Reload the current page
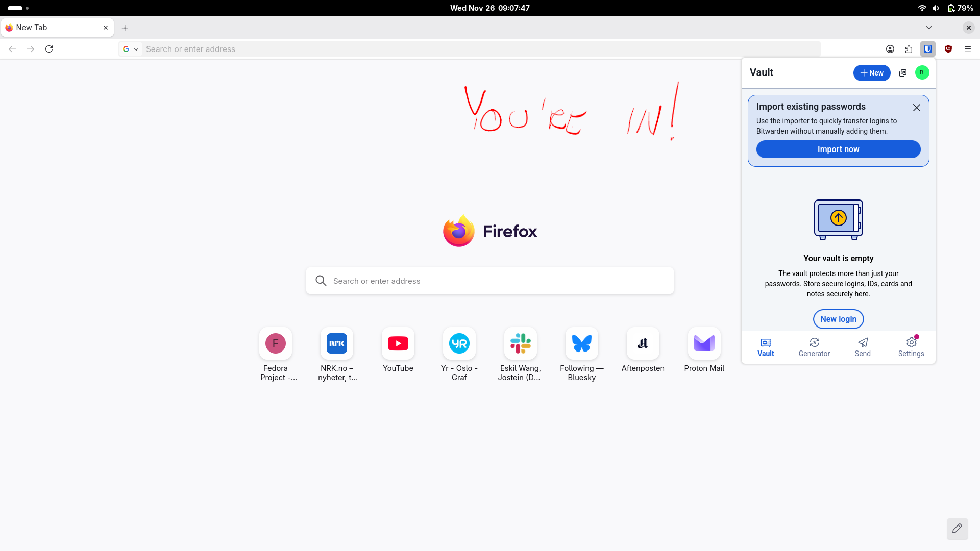980x551 pixels. pos(49,49)
